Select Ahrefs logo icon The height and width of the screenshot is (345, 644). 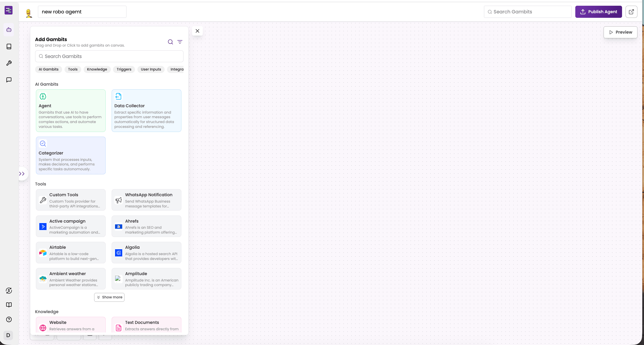(x=119, y=227)
